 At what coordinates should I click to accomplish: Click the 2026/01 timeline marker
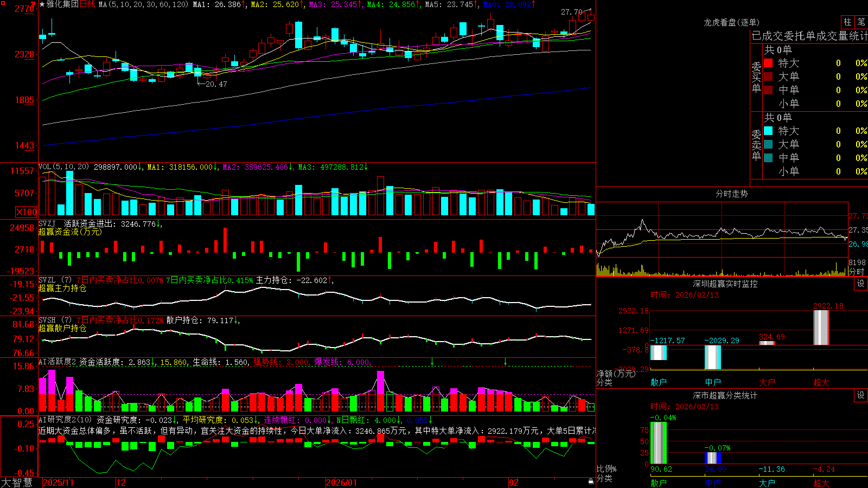[342, 483]
